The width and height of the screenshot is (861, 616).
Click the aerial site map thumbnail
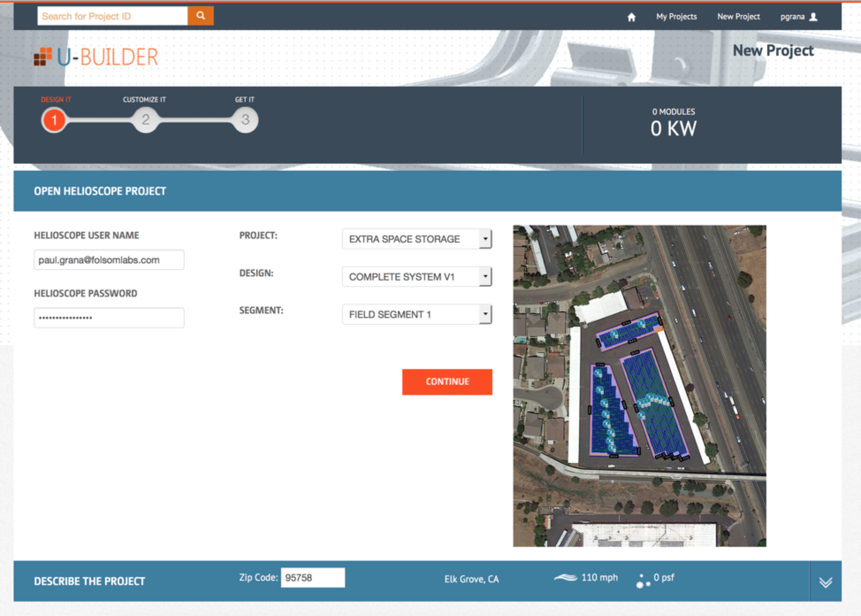(639, 386)
